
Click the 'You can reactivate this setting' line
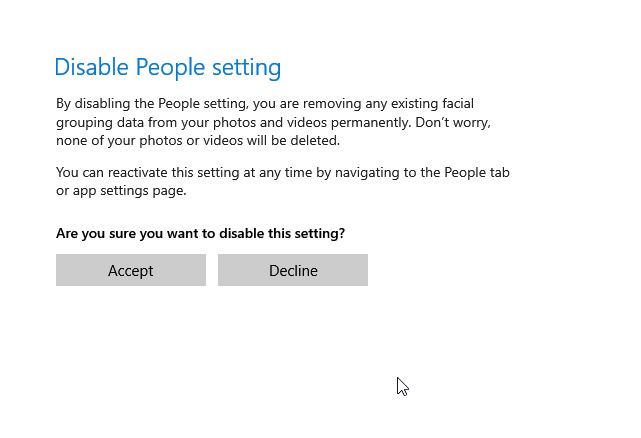pyautogui.click(x=160, y=172)
